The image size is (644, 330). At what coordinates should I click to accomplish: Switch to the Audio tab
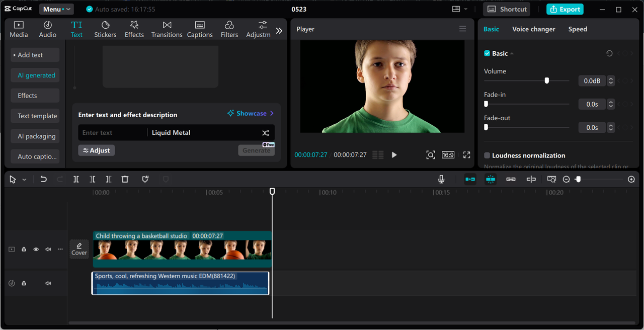pyautogui.click(x=48, y=29)
